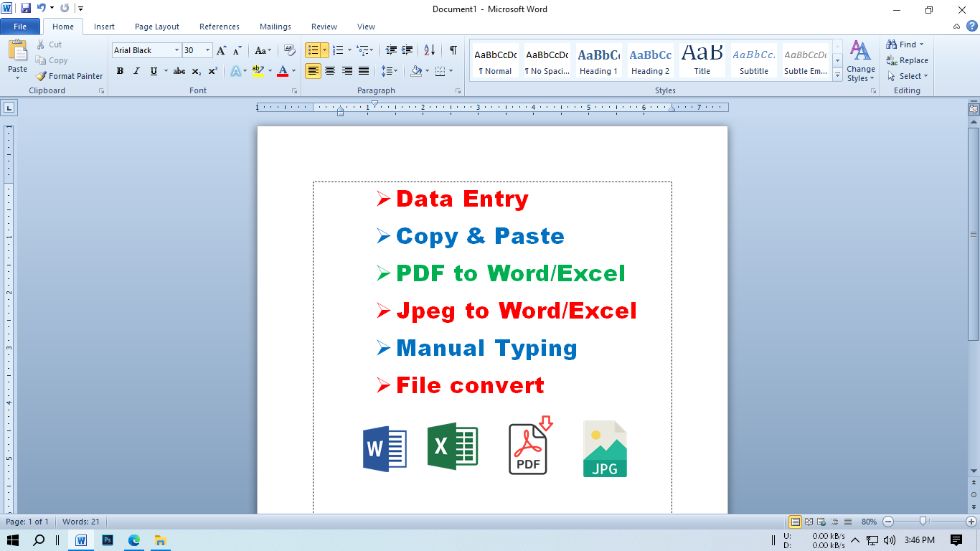This screenshot has height=551, width=980.
Task: Click the Clear Formatting eraser icon
Action: (290, 50)
